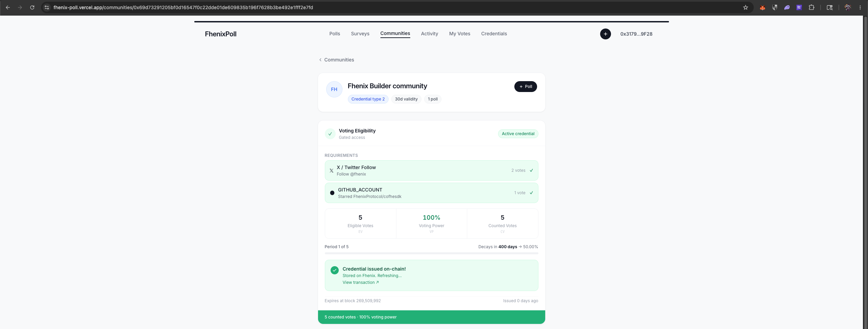Click the 30d validity badge
868x329 pixels.
[x=406, y=99]
